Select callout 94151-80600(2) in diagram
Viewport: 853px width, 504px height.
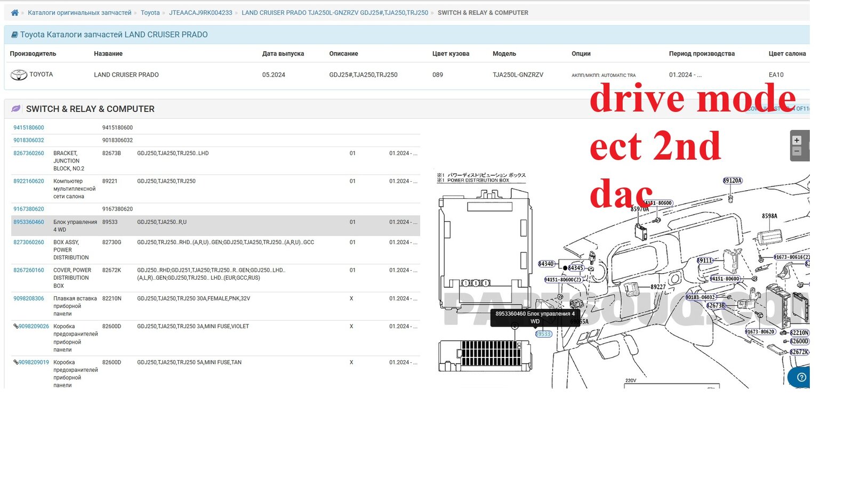(x=563, y=280)
